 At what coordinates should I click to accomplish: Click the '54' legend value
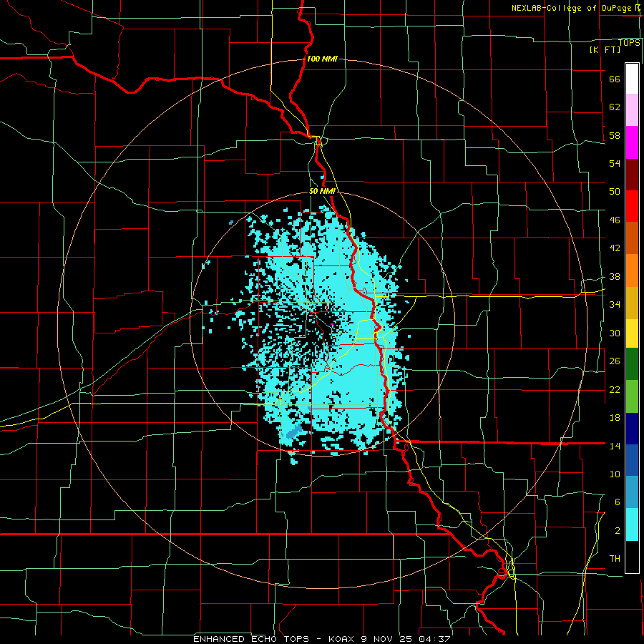615,163
